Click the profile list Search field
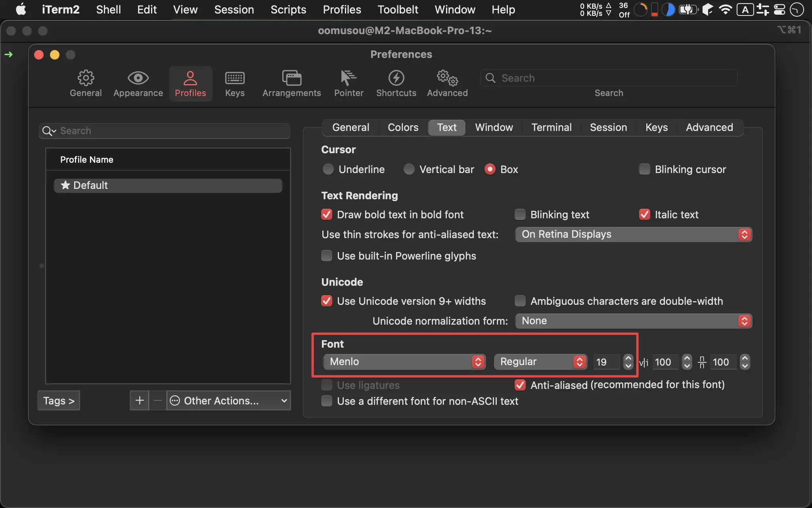Viewport: 812px width, 508px height. pos(165,131)
